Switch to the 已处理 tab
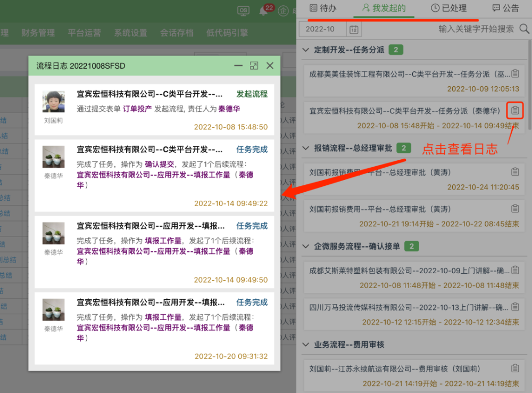532x393 pixels. pos(448,8)
